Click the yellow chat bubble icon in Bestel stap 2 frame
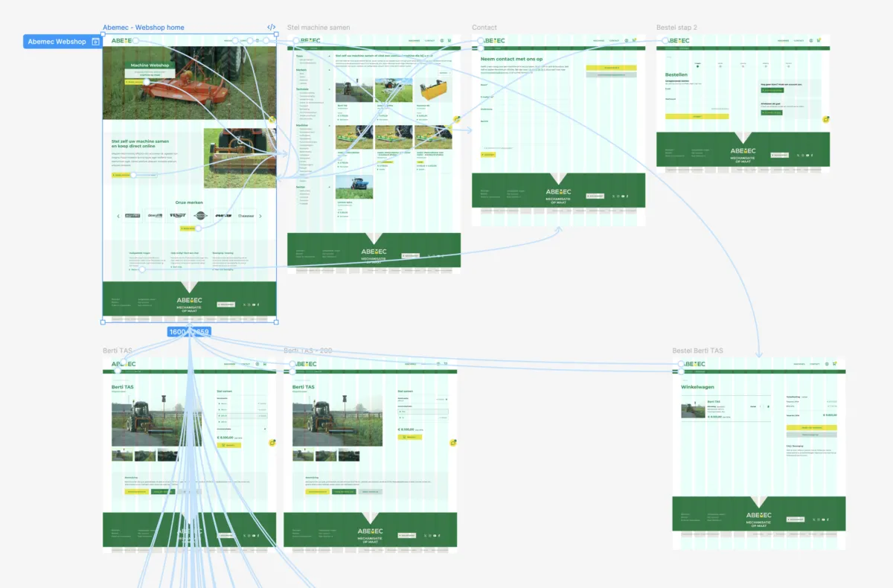The image size is (893, 588). (x=826, y=120)
